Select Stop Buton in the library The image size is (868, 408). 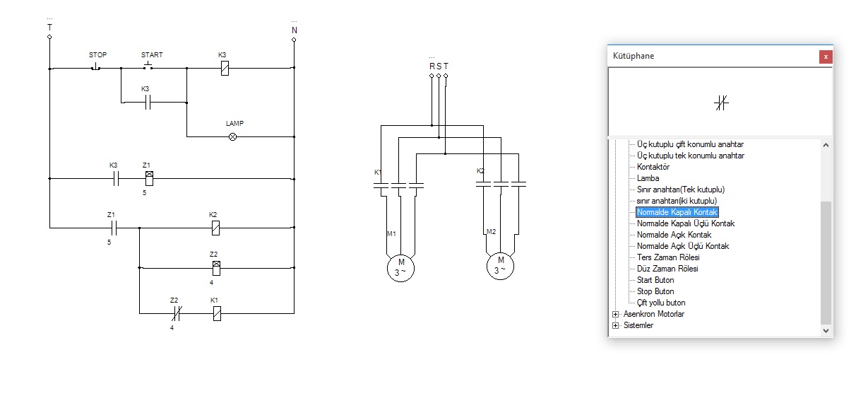click(655, 291)
